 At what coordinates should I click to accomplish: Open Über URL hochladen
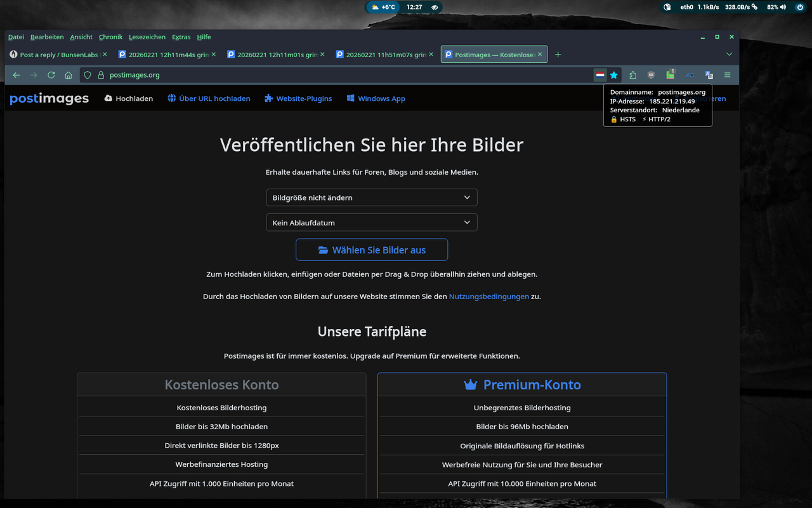point(209,98)
